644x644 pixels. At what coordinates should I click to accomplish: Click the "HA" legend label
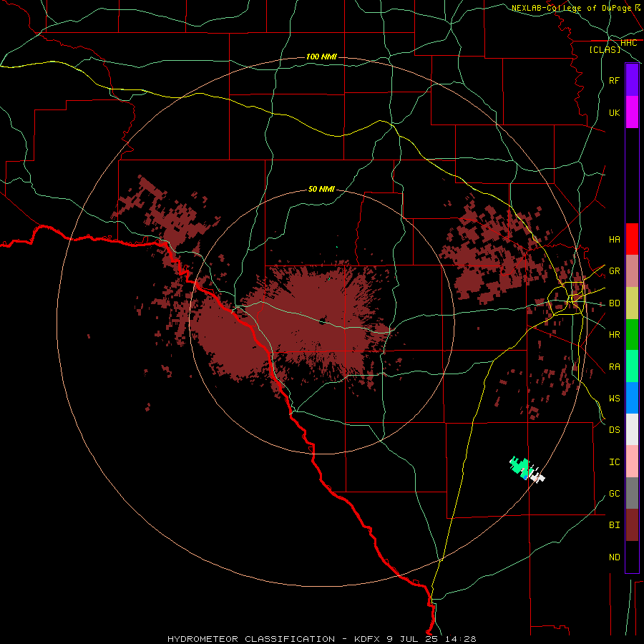(614, 239)
